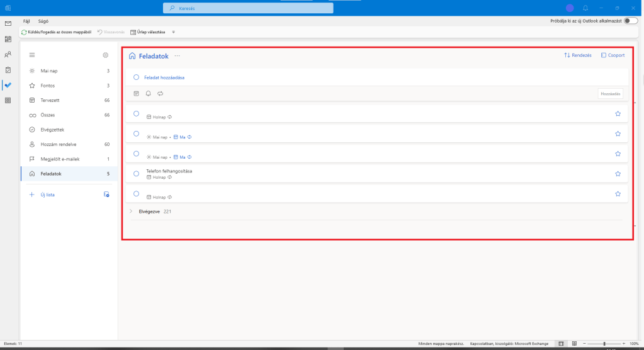Open the Rendezés sort options
This screenshot has width=644, height=350.
(577, 55)
